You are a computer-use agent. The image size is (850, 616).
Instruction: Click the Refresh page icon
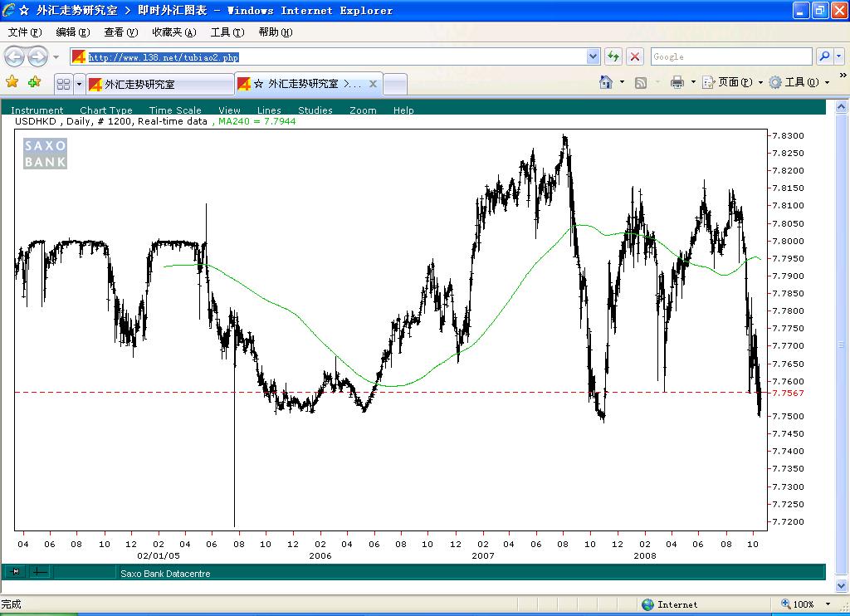tap(613, 56)
